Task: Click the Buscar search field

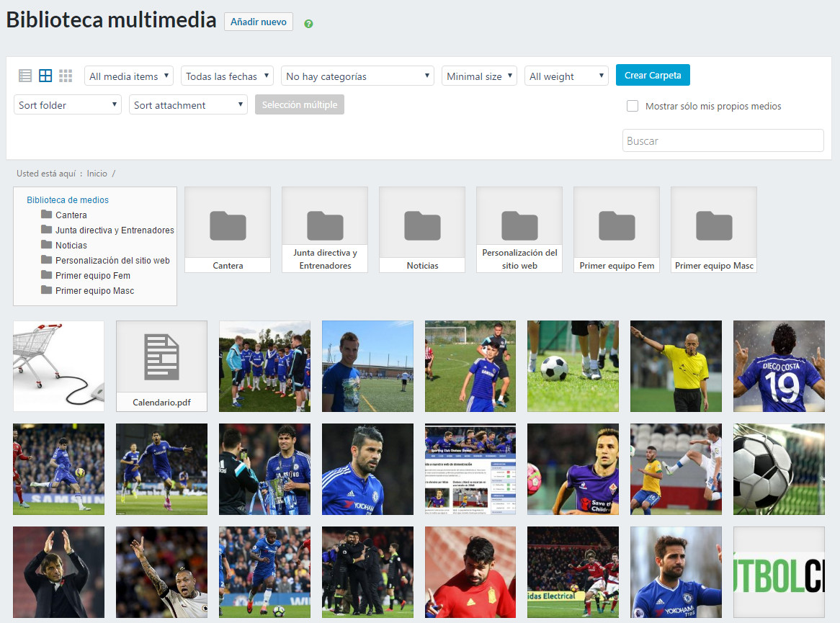Action: (x=723, y=141)
